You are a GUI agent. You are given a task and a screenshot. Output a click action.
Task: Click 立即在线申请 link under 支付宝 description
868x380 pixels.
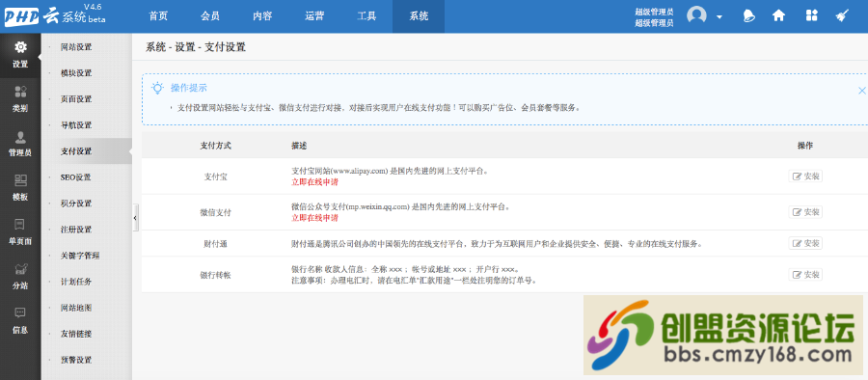pos(314,181)
